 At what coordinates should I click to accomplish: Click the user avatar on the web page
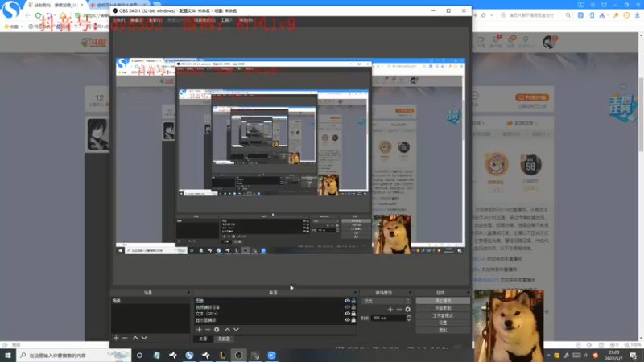click(549, 42)
